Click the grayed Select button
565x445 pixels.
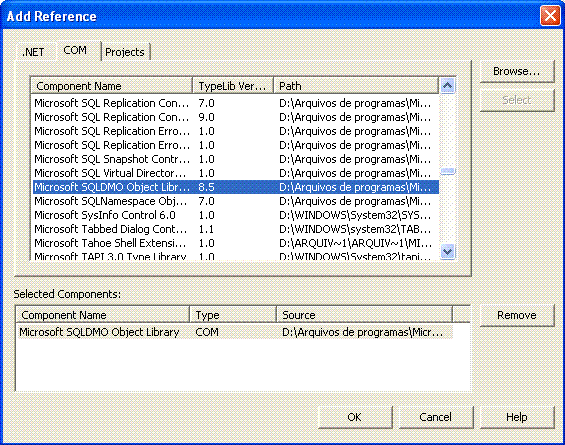tap(517, 100)
